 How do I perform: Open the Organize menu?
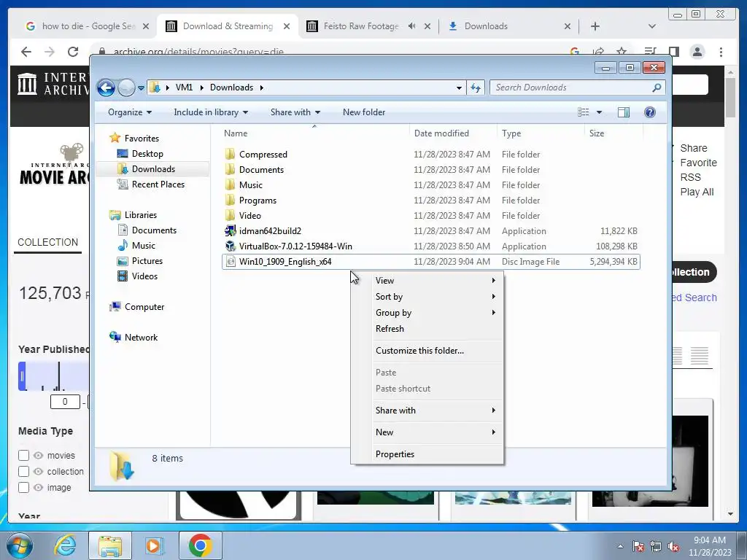point(130,112)
